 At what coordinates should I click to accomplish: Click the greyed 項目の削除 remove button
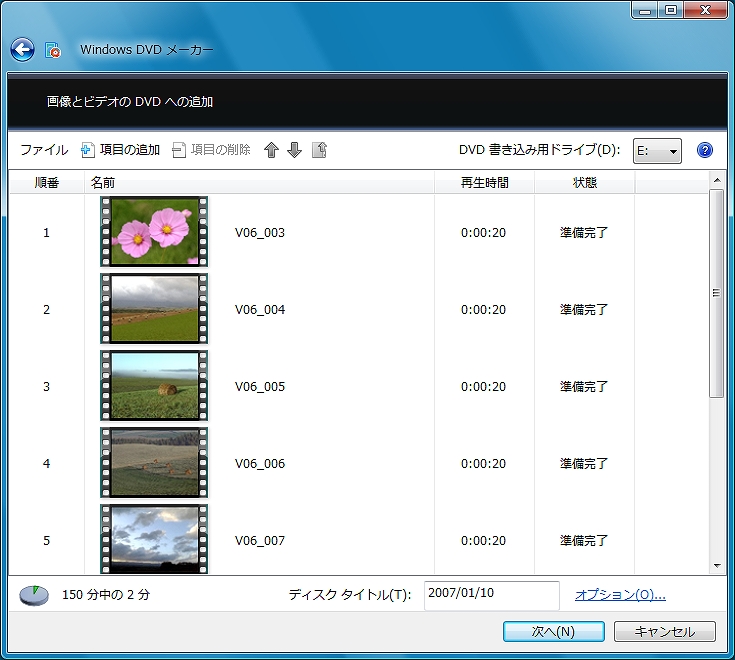[211, 150]
